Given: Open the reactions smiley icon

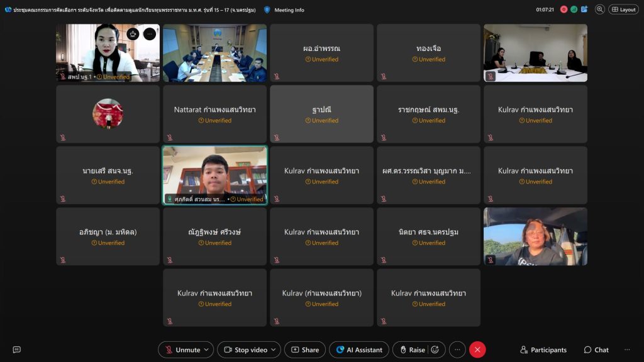Looking at the screenshot, I should (x=435, y=350).
